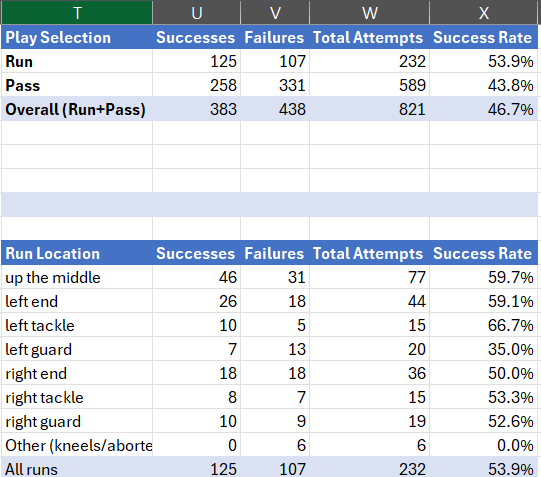Viewport: 541px width, 477px height.
Task: Select success rate 50.0% cell
Action: coord(484,373)
